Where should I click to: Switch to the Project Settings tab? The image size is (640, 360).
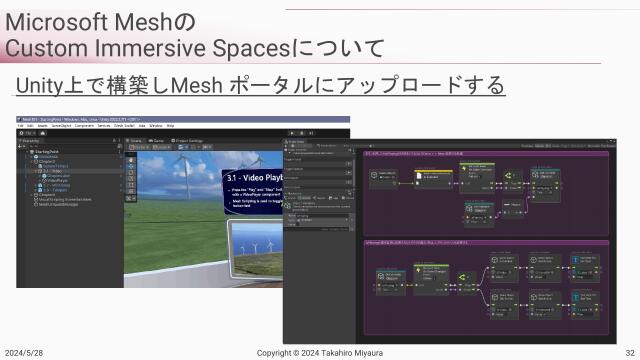187,140
